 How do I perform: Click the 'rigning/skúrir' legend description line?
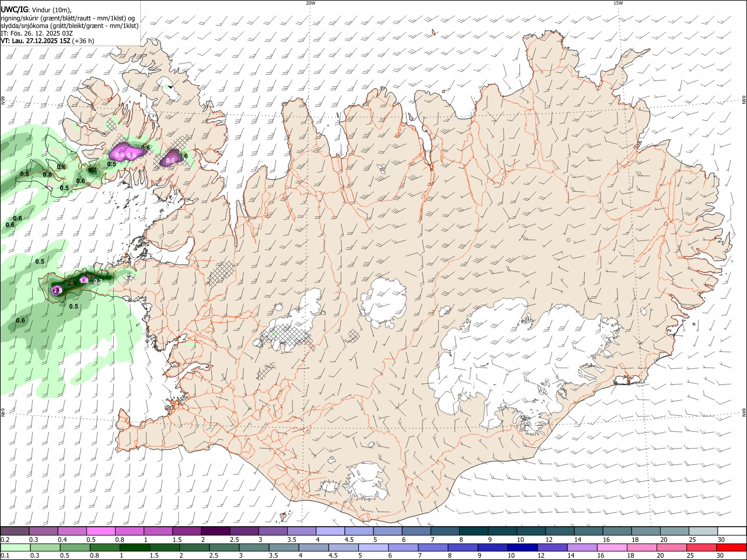[68, 17]
